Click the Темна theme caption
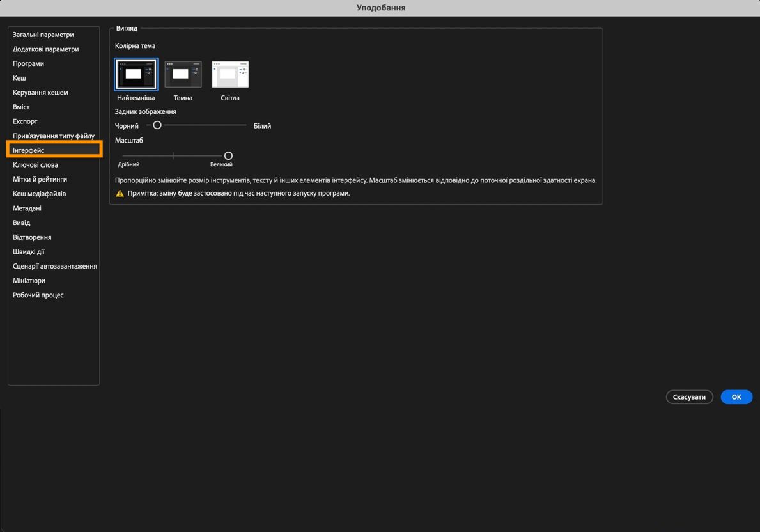This screenshot has height=532, width=760. [183, 98]
